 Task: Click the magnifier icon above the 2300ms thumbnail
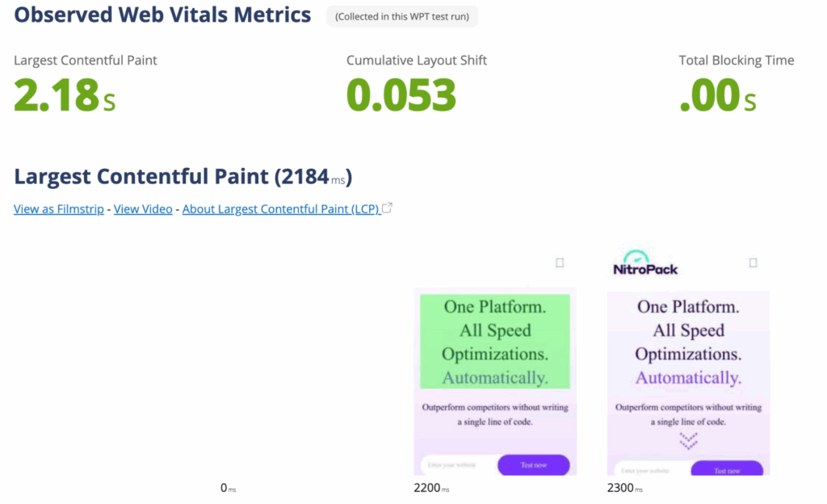pos(753,262)
